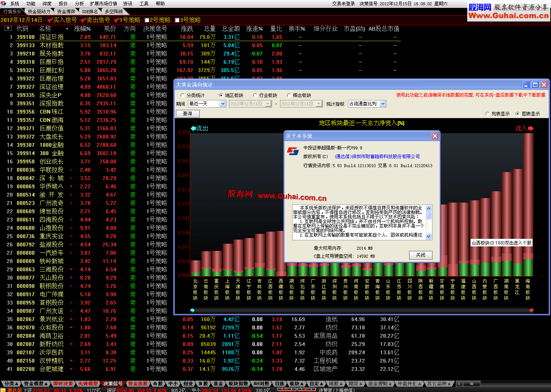Screen dimensions: 551x392
Task: Switch to the 资金驱动力 tab
Action: (x=39, y=12)
